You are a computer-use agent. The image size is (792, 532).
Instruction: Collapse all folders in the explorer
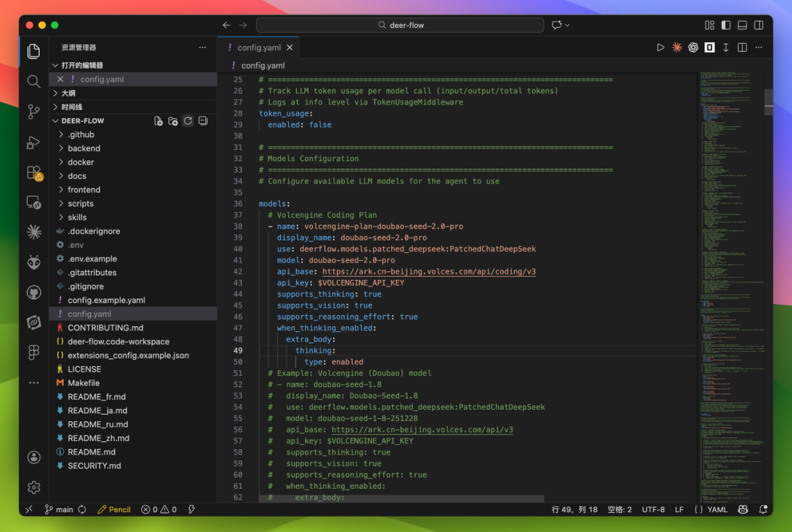pos(203,121)
